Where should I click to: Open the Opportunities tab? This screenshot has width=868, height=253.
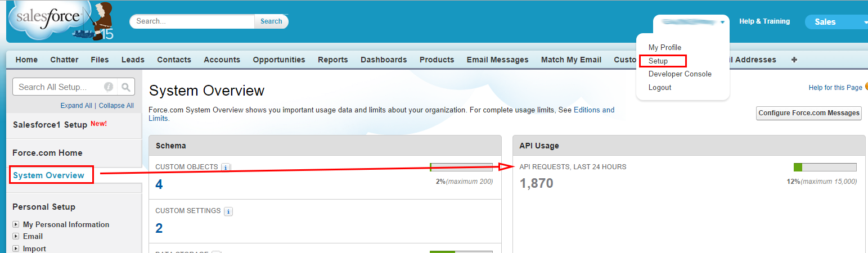[x=278, y=60]
